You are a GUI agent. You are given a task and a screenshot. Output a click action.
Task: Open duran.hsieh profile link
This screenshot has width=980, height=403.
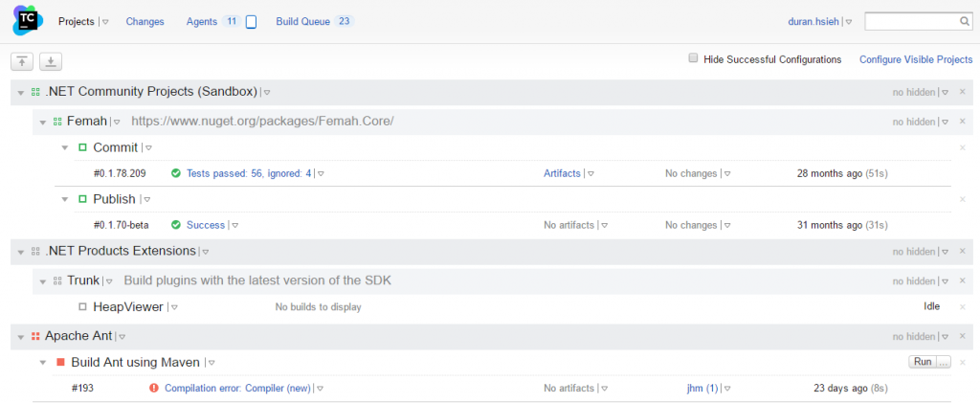(x=815, y=21)
